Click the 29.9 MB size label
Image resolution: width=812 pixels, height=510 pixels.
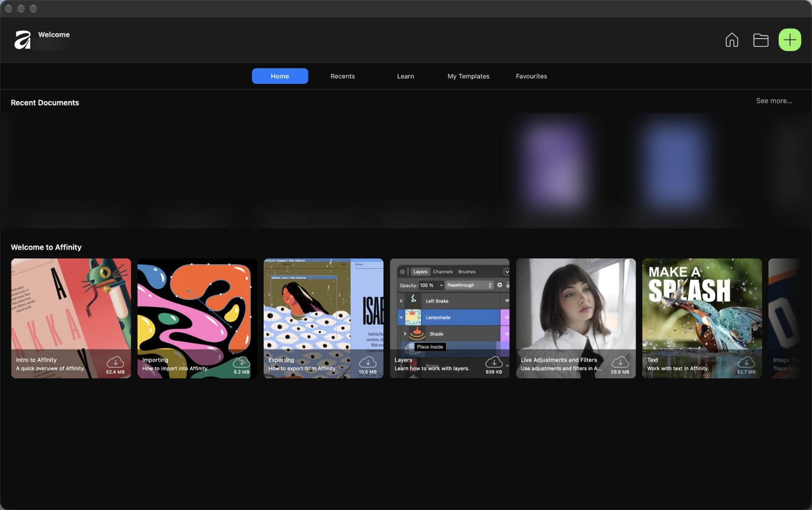(620, 372)
